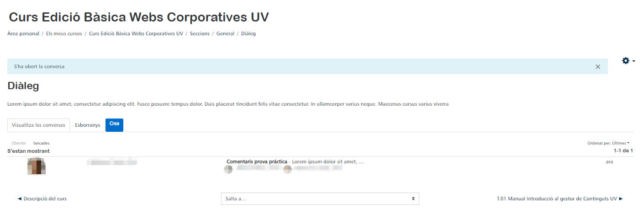Click the second small participant avatar
644x220 pixels.
point(287,169)
